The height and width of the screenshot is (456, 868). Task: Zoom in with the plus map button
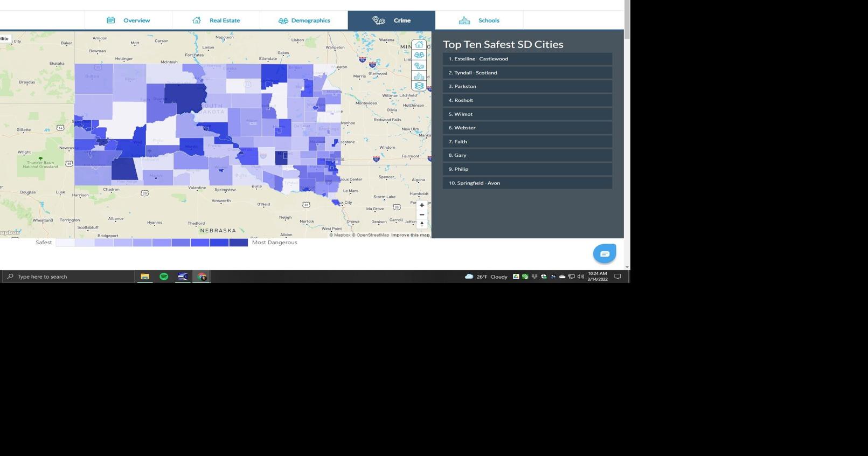(422, 205)
